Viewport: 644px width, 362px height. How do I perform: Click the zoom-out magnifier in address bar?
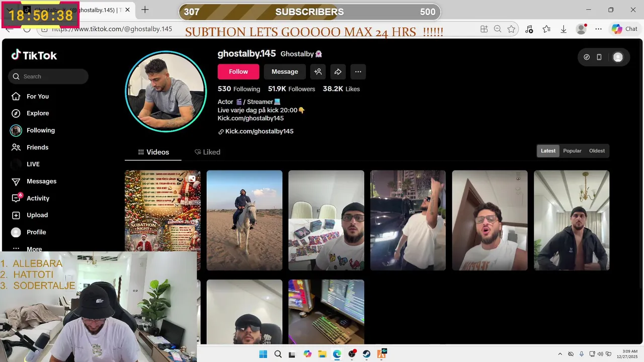(x=498, y=29)
